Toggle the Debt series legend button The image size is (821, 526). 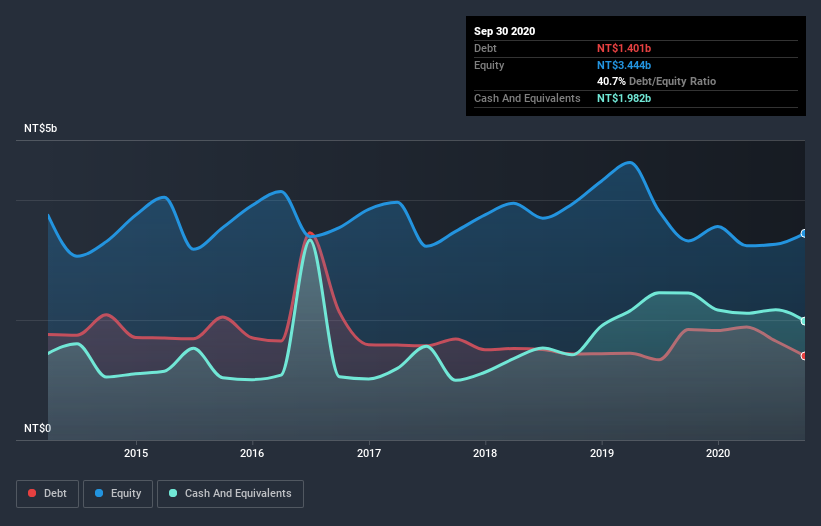coord(48,494)
